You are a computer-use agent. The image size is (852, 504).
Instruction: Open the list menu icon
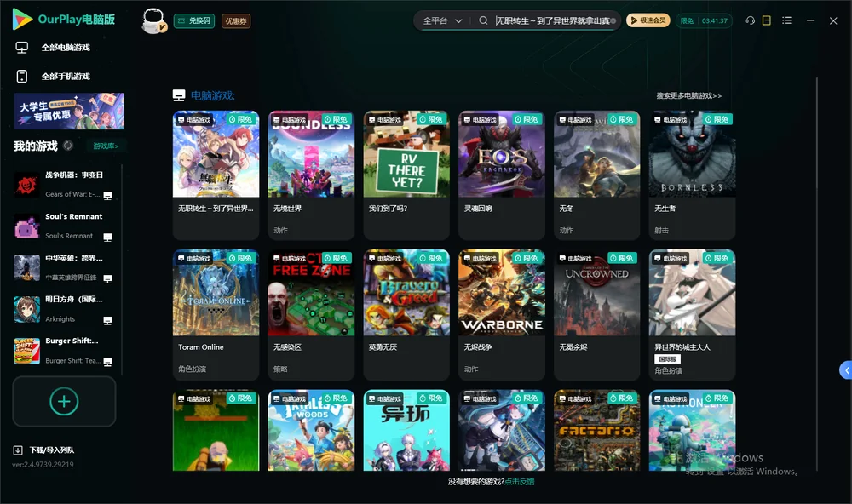coord(786,20)
